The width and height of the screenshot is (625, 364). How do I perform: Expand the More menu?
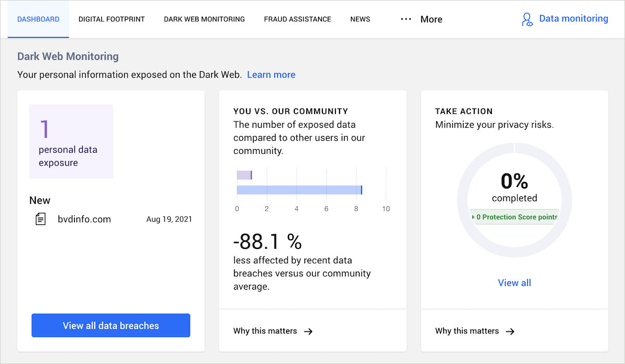(422, 19)
